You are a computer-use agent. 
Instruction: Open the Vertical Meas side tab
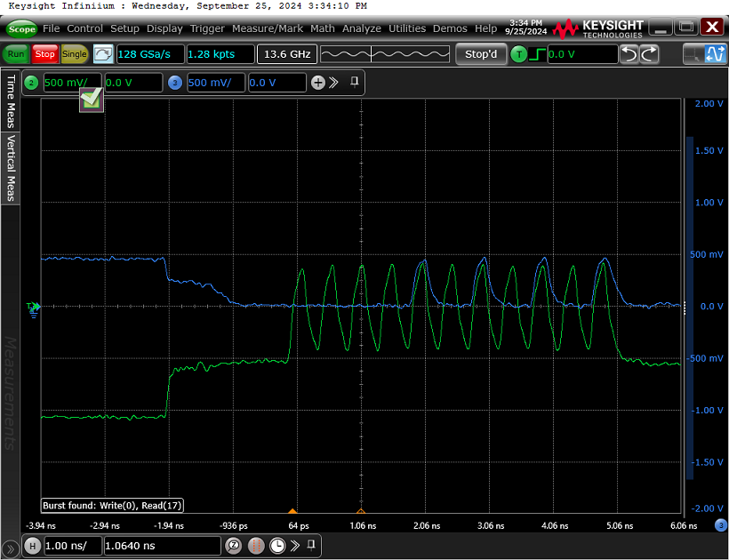pyautogui.click(x=11, y=168)
